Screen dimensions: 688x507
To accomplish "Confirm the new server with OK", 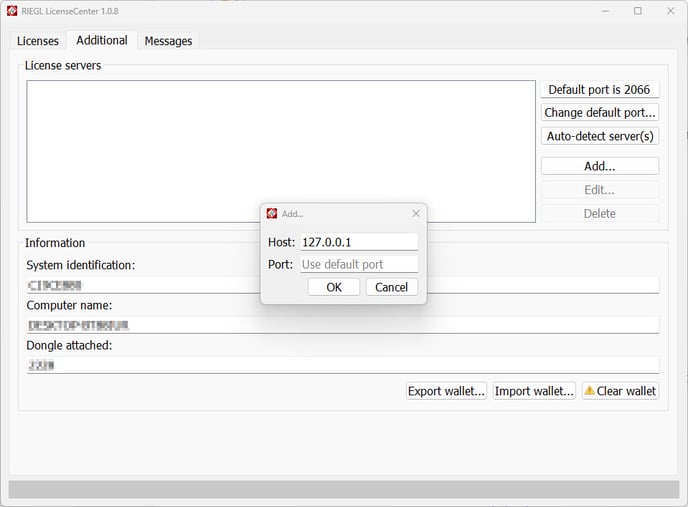I will coord(334,287).
